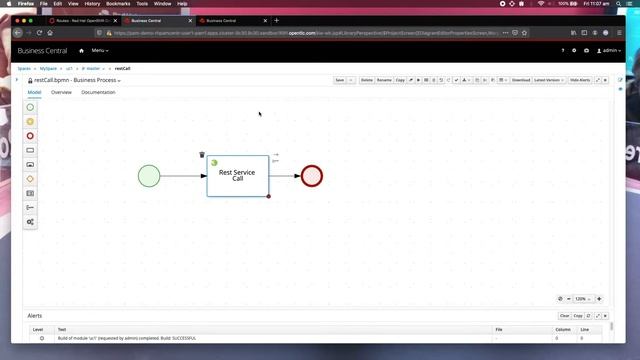Screen dimensions: 640x360
Task: Open restCall.bpmn title dropdown arrow
Action: 119,81
